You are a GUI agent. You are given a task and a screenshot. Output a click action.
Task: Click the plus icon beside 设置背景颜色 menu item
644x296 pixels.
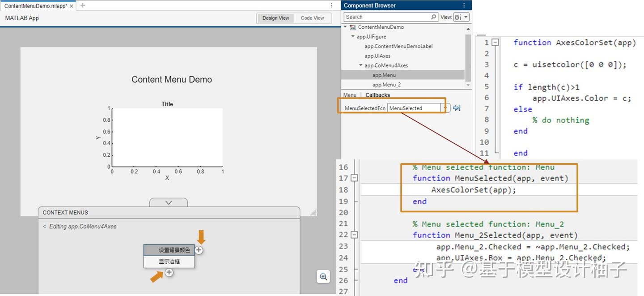(199, 250)
